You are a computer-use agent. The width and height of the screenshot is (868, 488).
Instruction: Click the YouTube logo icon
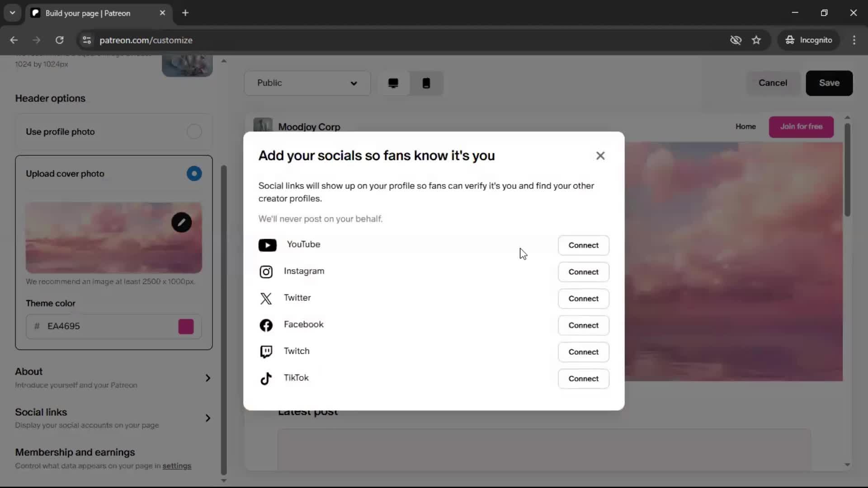click(x=267, y=245)
